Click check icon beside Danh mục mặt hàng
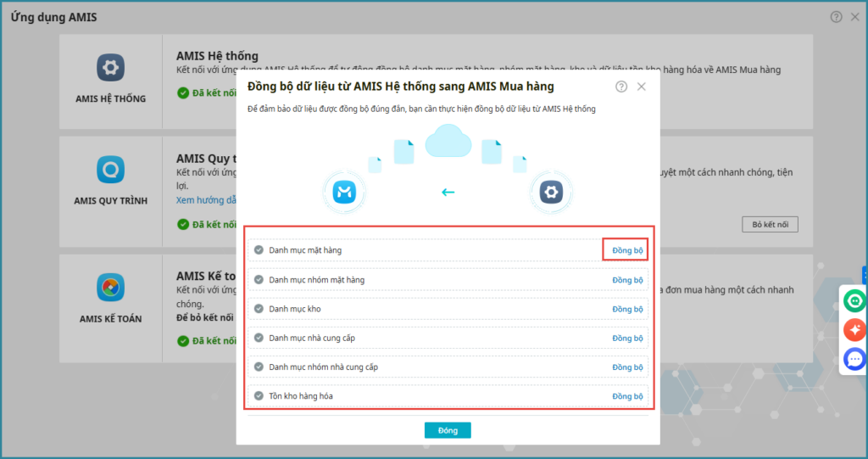Viewport: 868px width, 459px height. pos(259,250)
